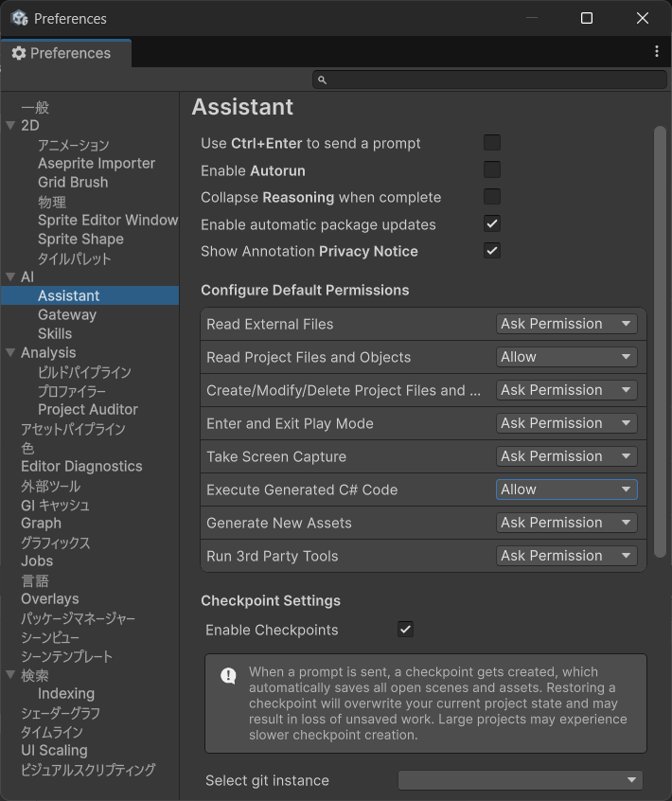Open Gateway settings under AI
Viewport: 672px width, 801px height.
67,314
